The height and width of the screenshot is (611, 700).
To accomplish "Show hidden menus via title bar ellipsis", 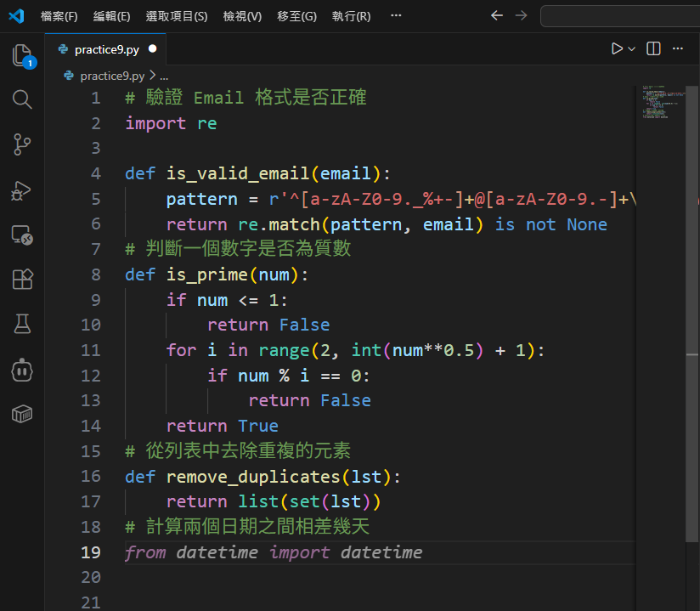I will click(x=396, y=16).
